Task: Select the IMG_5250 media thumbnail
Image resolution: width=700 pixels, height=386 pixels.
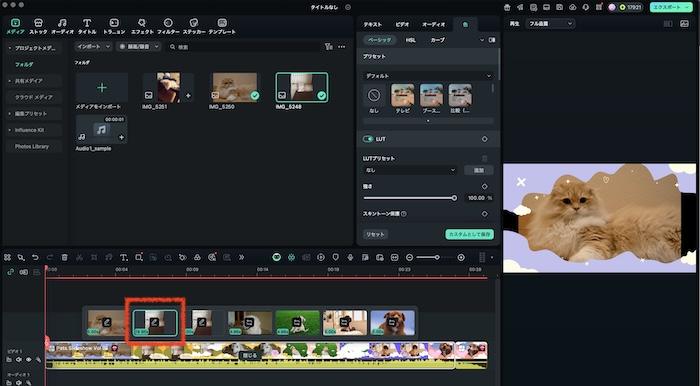Action: pyautogui.click(x=235, y=87)
